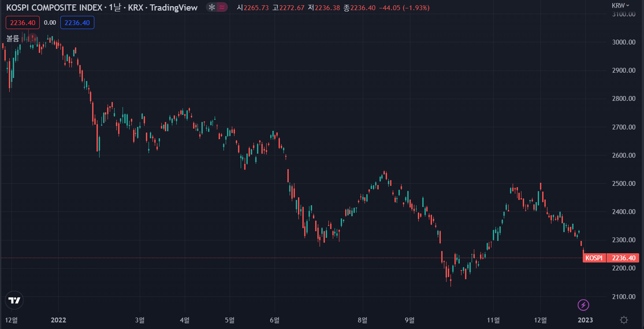Click the 2022 label on time axis

[58, 320]
